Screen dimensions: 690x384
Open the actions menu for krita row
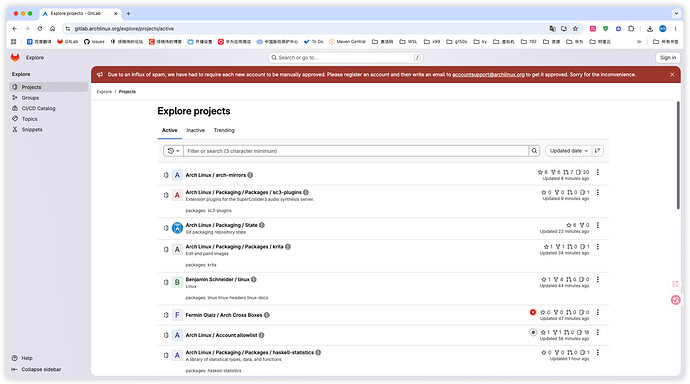point(598,247)
